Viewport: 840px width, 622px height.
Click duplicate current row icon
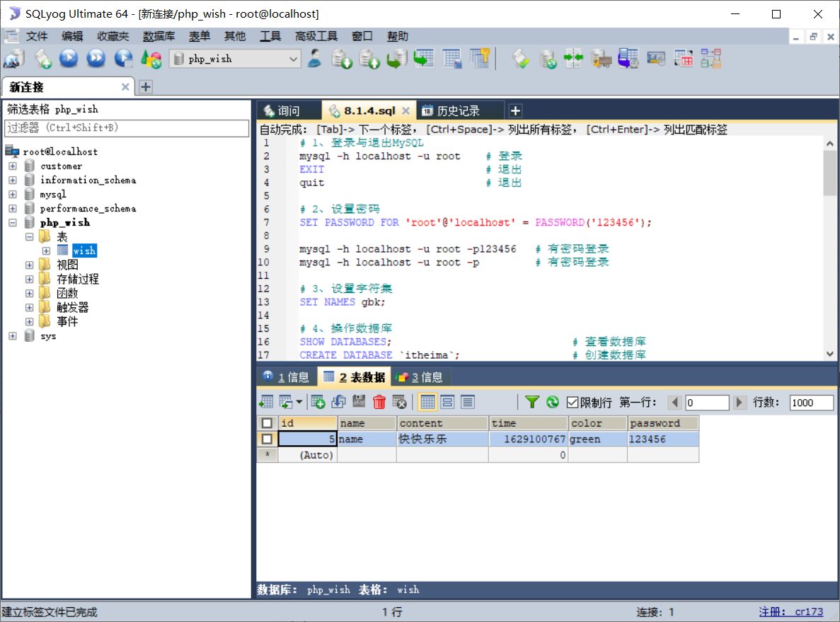click(338, 402)
